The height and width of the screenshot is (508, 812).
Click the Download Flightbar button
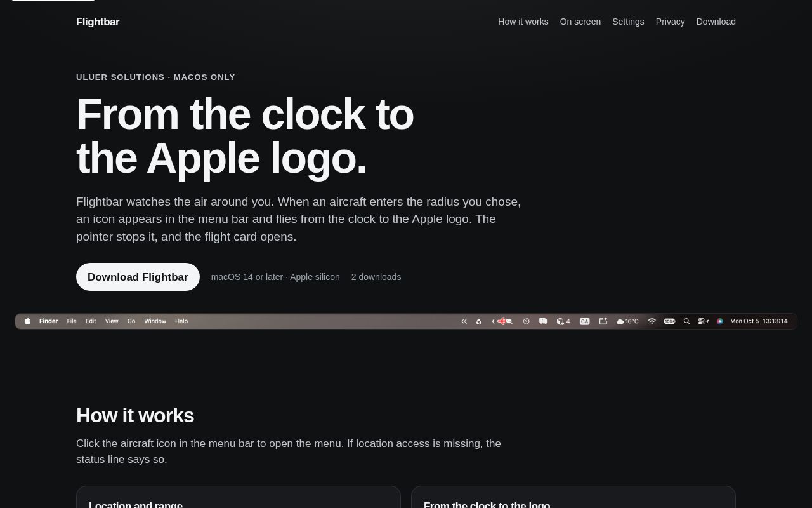click(x=138, y=277)
